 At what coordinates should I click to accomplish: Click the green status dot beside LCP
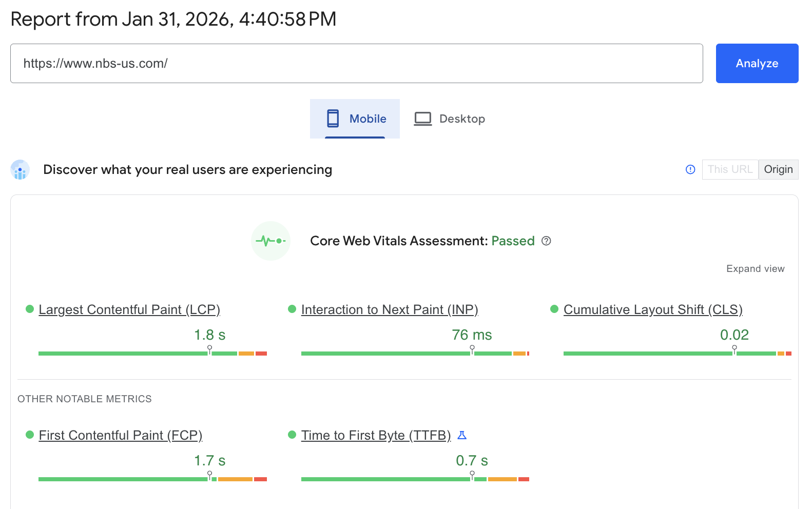29,309
